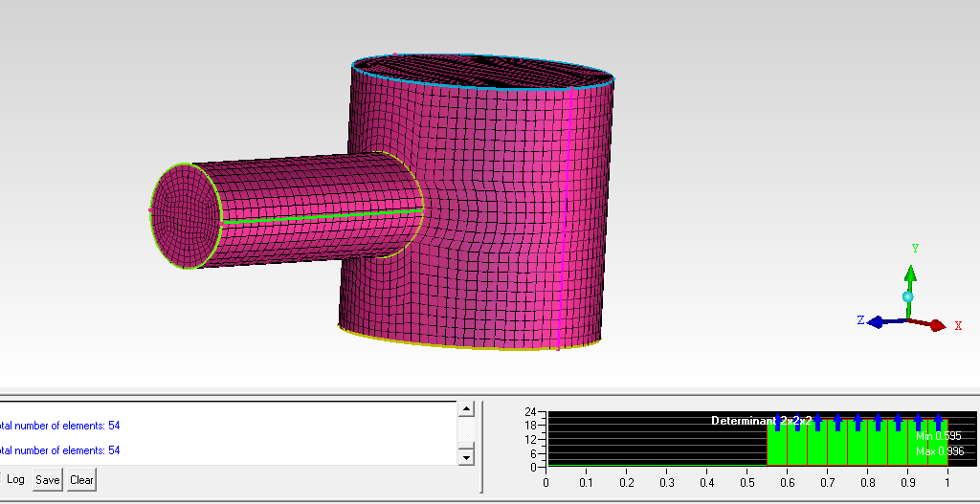Image resolution: width=980 pixels, height=504 pixels.
Task: Click the message log scroll up arrow
Action: [466, 409]
